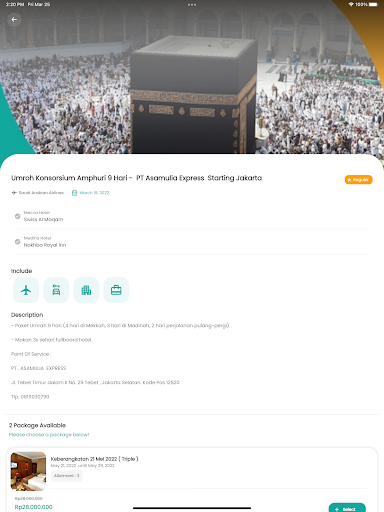Tap the three dots at top center
The width and height of the screenshot is (384, 512).
[x=192, y=5]
